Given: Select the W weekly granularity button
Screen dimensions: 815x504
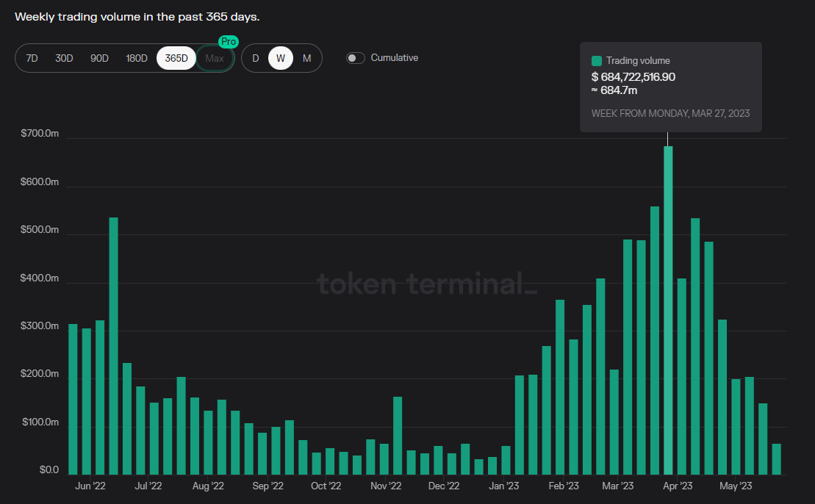Looking at the screenshot, I should click(281, 58).
